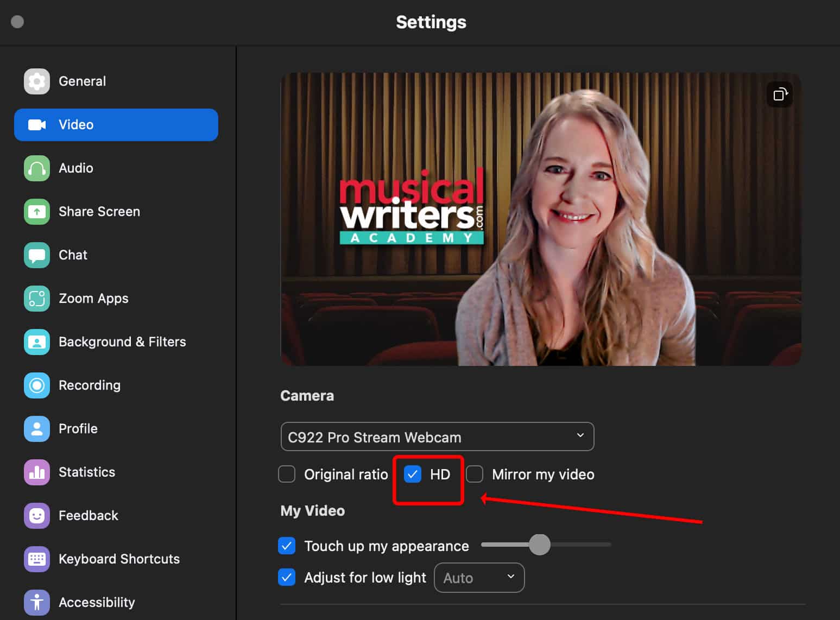Click the Video camera icon in sidebar

pyautogui.click(x=37, y=125)
